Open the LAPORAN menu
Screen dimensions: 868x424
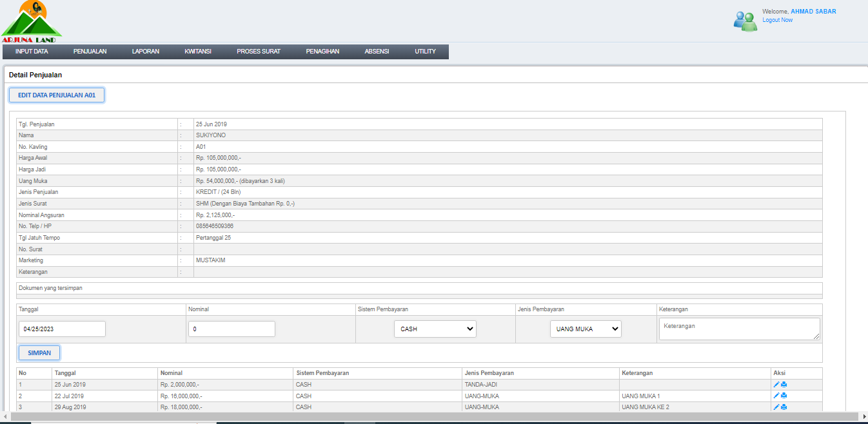[x=145, y=52]
